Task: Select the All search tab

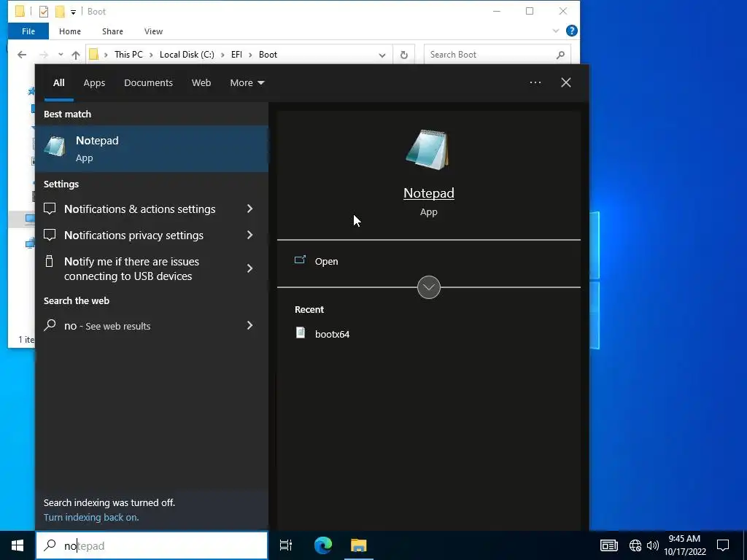Action: coord(58,83)
